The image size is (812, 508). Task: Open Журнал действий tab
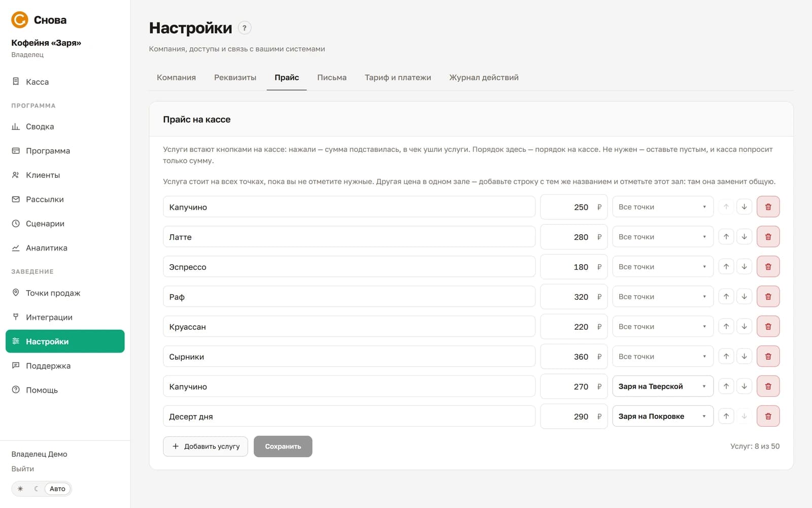coord(484,78)
